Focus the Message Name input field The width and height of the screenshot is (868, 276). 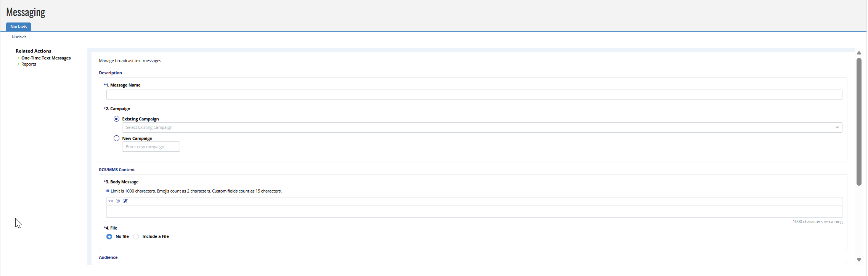[474, 95]
